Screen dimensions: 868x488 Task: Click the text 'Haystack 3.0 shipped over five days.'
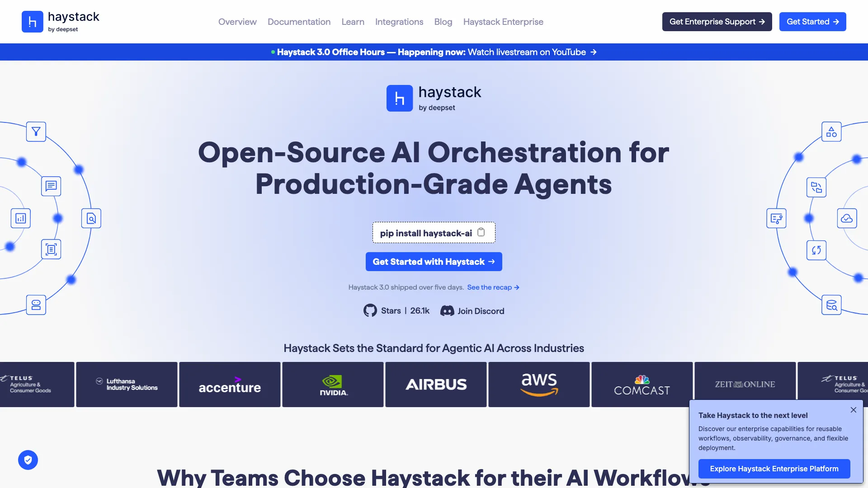click(x=406, y=287)
